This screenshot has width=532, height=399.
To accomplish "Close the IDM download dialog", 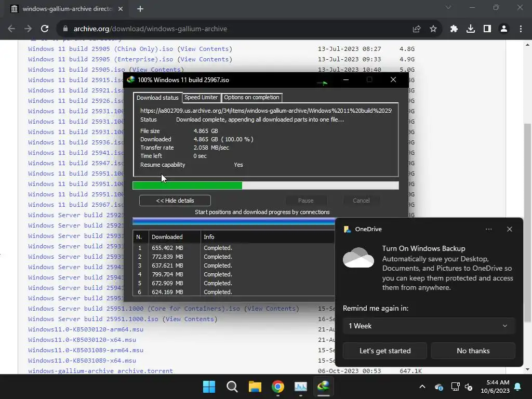I will 393,79.
